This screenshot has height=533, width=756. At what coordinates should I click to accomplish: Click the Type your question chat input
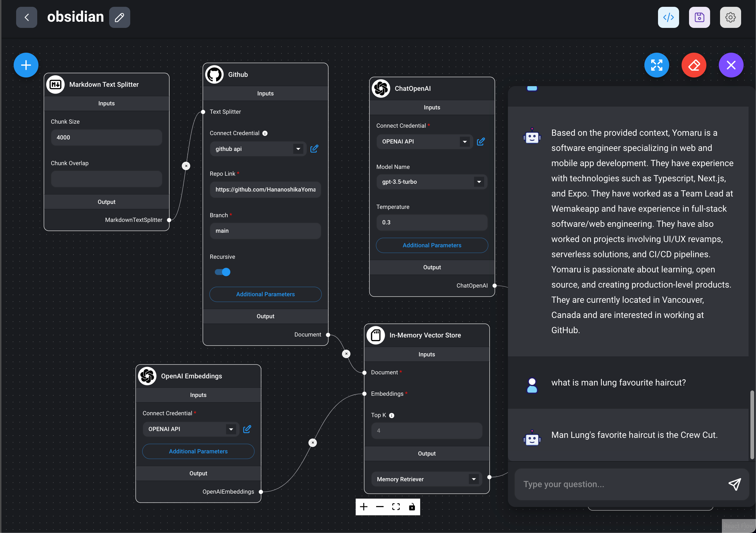click(x=622, y=484)
